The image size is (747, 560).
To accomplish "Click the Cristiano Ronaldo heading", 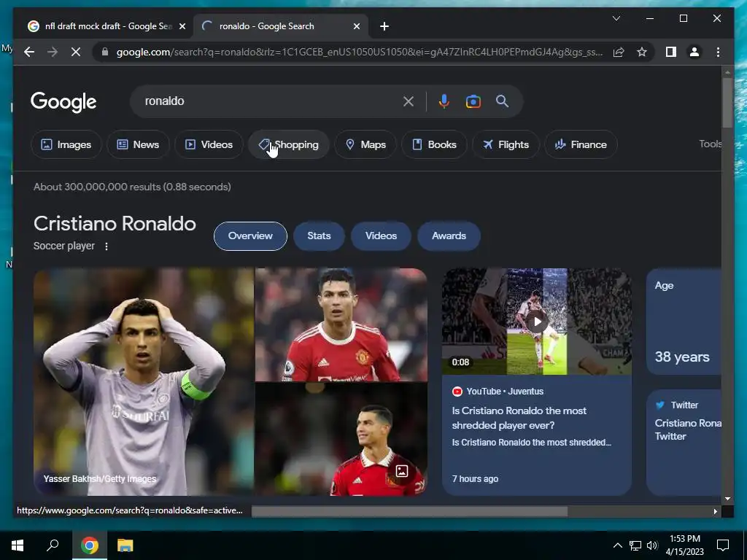I will 115,224.
